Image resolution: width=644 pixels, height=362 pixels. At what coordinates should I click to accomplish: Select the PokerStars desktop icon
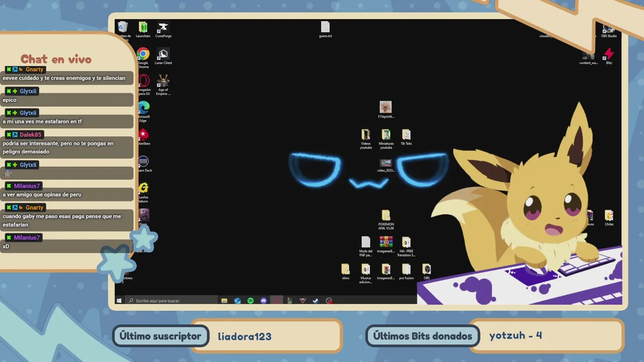(x=143, y=137)
